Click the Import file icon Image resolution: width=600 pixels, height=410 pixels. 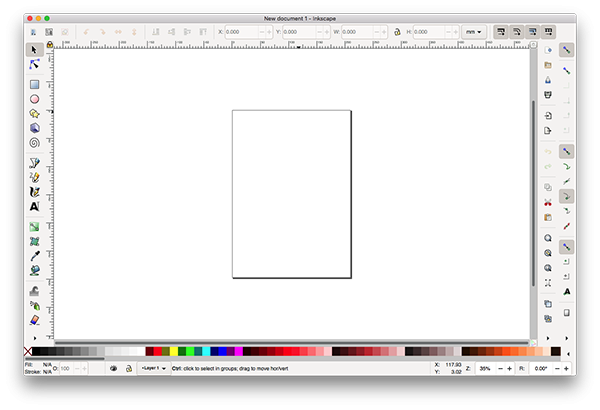548,116
